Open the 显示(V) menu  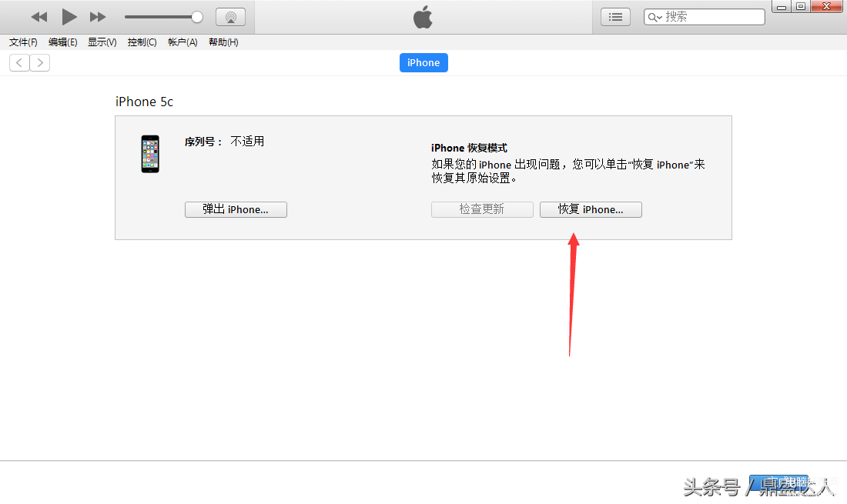[102, 42]
